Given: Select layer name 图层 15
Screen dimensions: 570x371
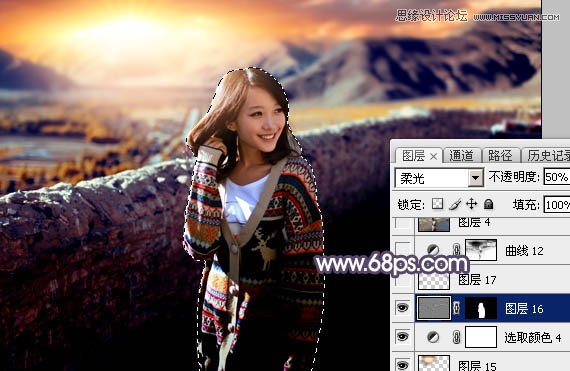Looking at the screenshot, I should 477,365.
